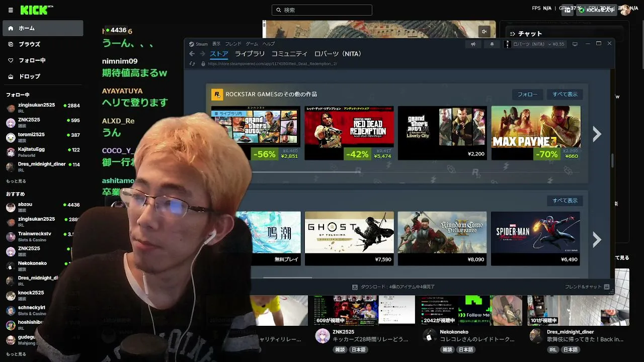Open the Kick hamburger menu

coord(11,10)
